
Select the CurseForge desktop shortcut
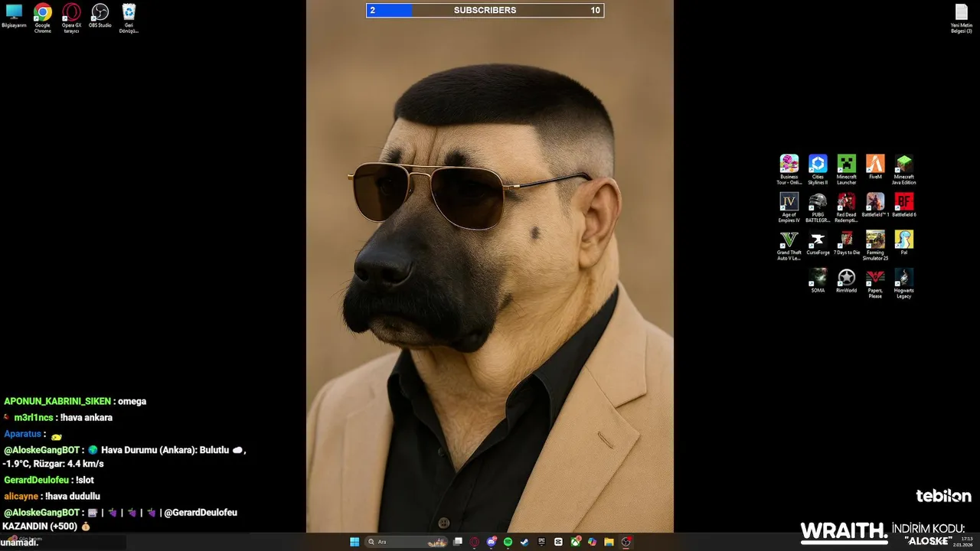point(818,243)
